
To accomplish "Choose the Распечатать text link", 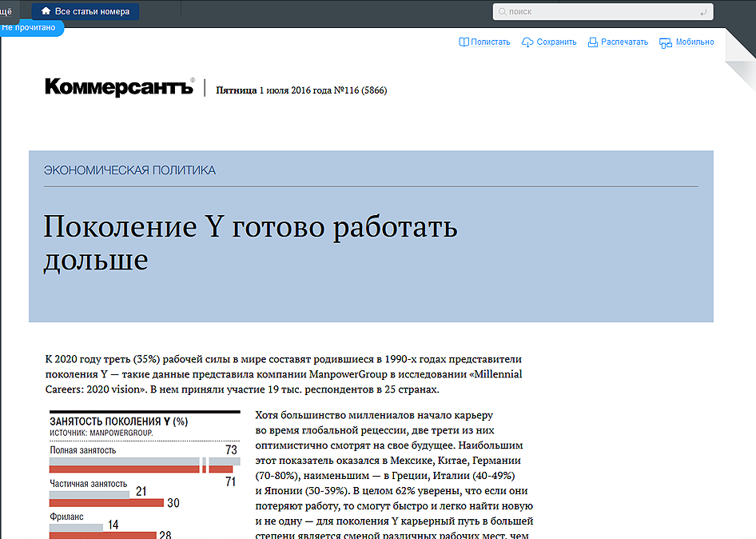I will [x=624, y=42].
